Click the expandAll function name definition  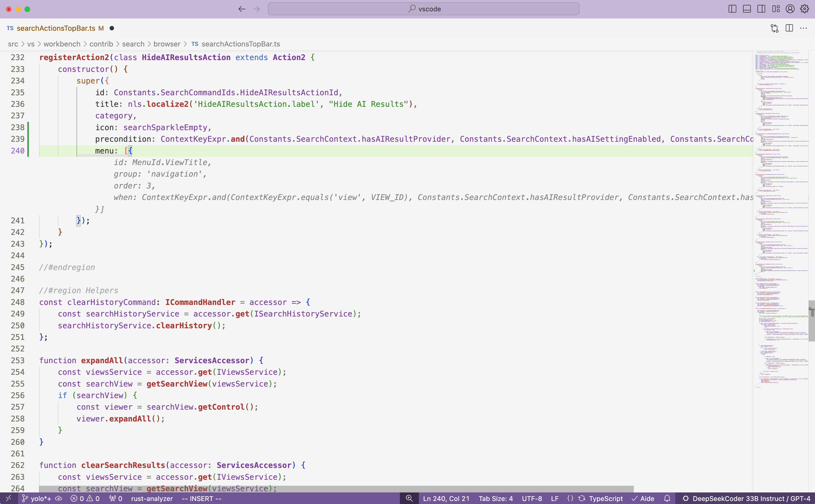point(102,360)
